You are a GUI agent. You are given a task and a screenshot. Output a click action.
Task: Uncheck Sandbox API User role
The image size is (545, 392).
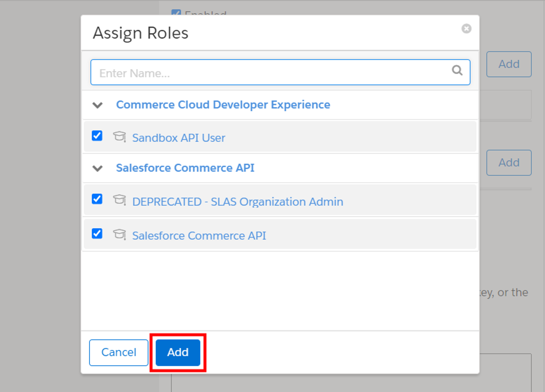(97, 136)
